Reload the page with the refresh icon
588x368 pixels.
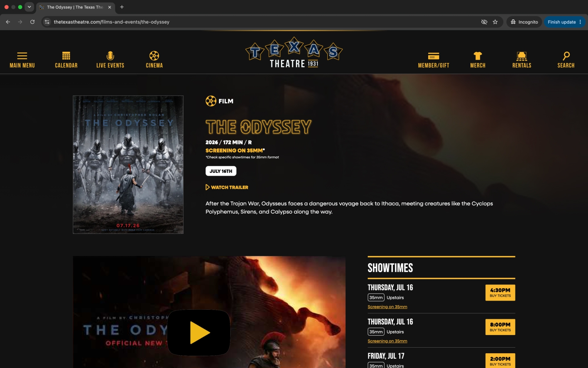[x=32, y=22]
